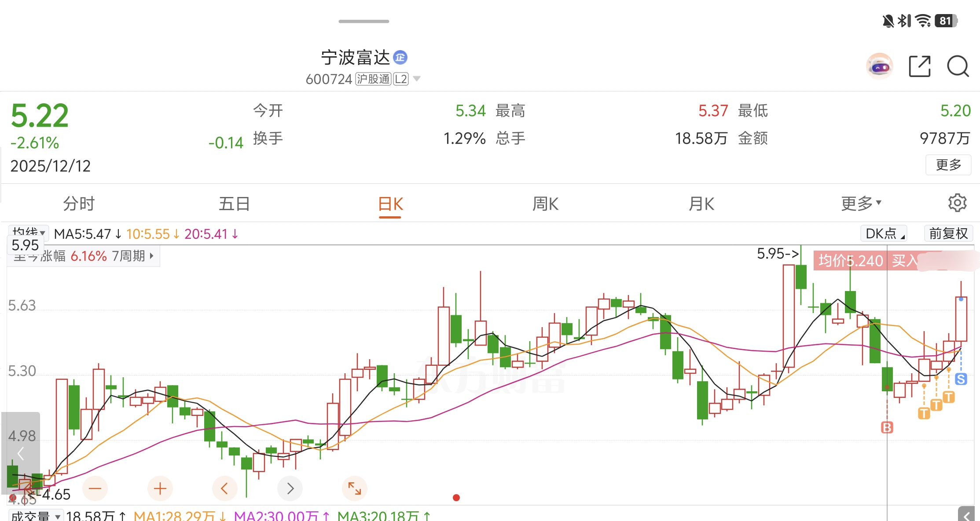Switch to the 分时 tab

79,204
